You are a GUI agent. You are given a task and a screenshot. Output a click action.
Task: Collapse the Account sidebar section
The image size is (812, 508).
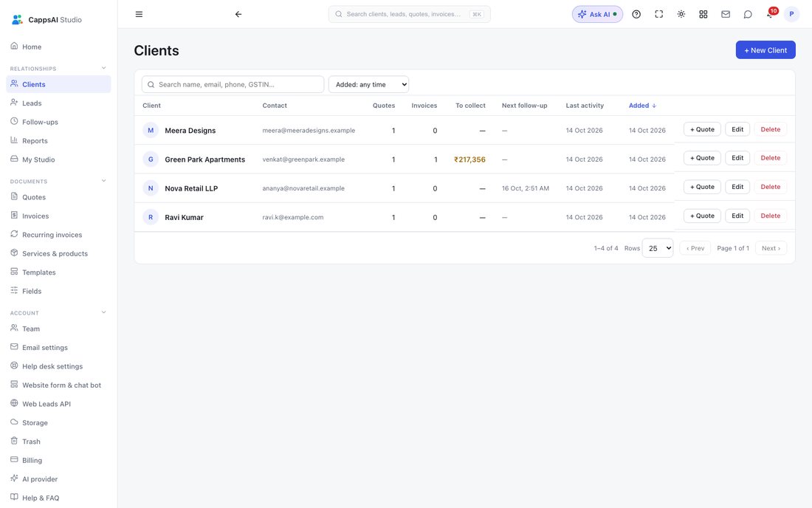click(x=103, y=312)
